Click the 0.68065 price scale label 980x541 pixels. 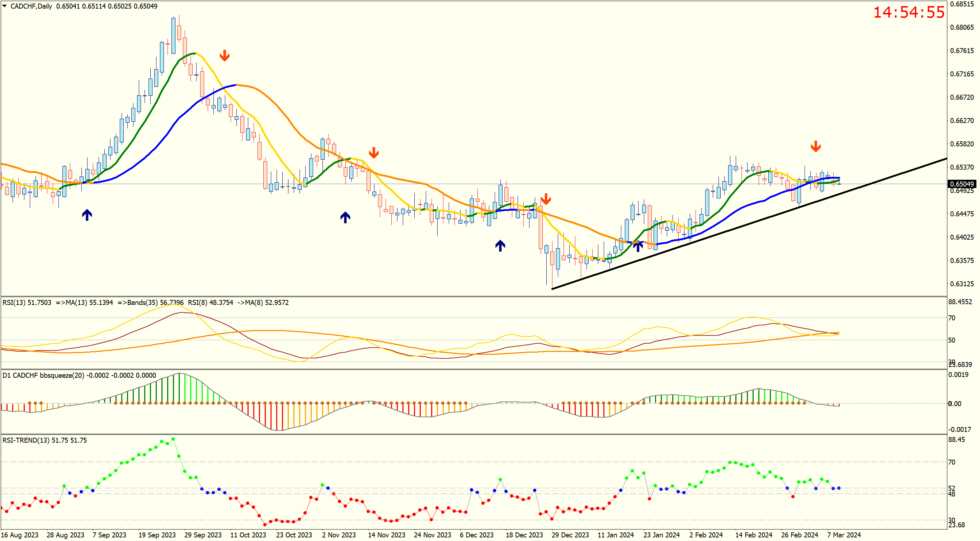coord(962,27)
